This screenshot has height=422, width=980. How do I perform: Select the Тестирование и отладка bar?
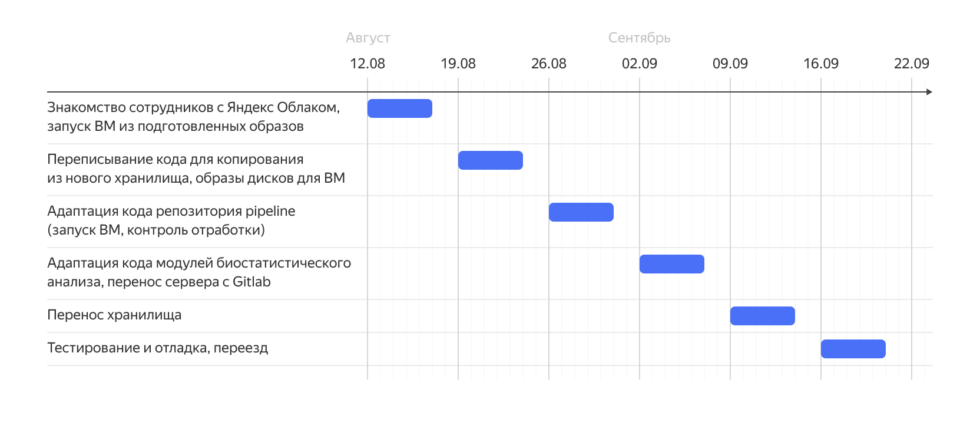[x=853, y=349]
